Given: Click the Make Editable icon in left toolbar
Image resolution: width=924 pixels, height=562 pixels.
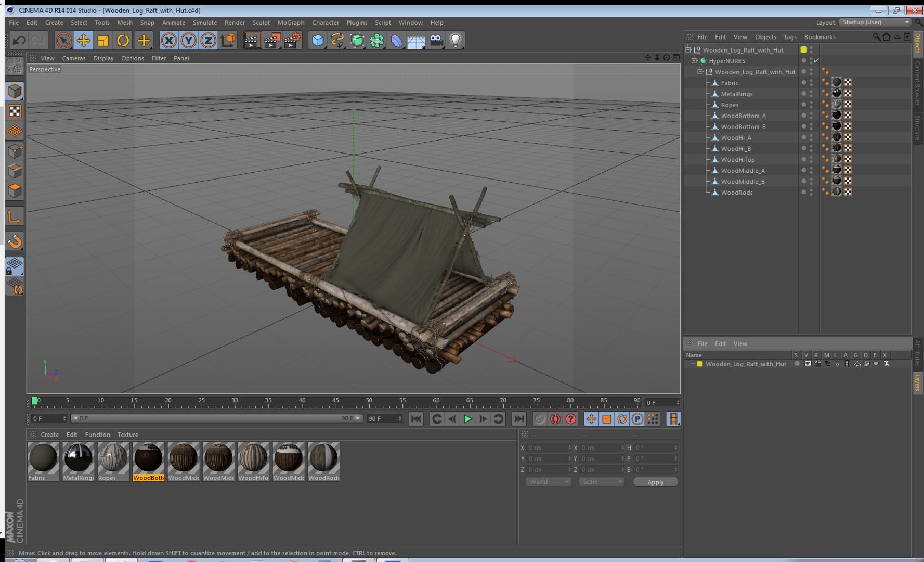Looking at the screenshot, I should tap(15, 66).
